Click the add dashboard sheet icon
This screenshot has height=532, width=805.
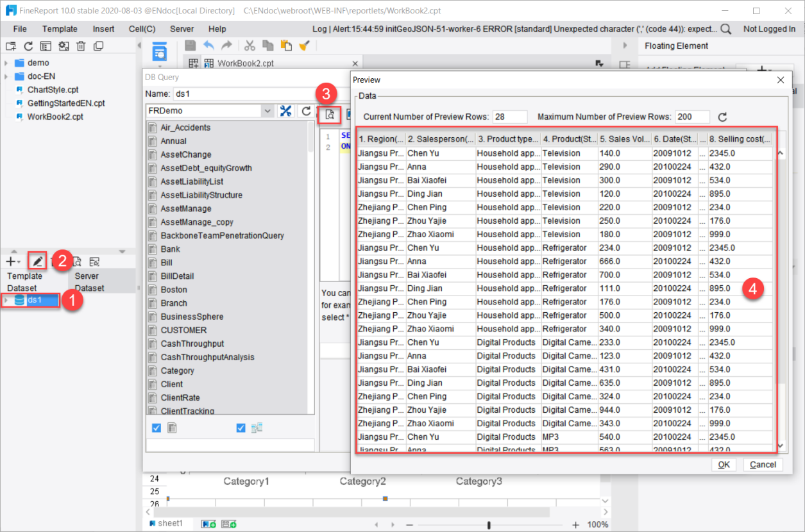(229, 524)
